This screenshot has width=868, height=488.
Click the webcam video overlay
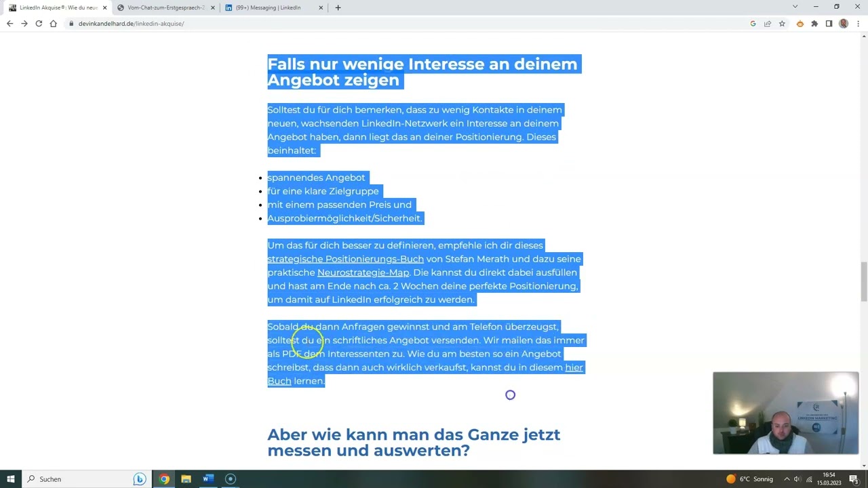click(785, 413)
